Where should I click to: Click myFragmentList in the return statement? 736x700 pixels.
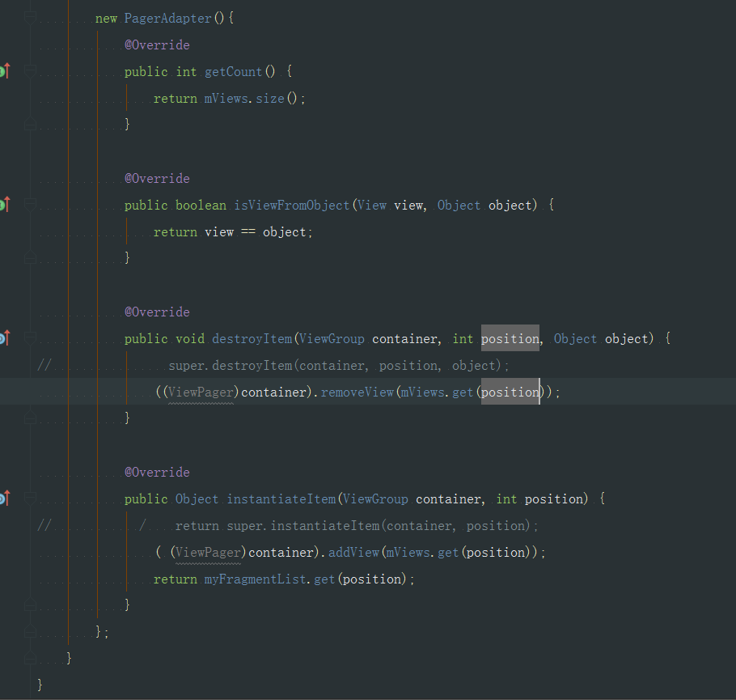click(x=255, y=579)
